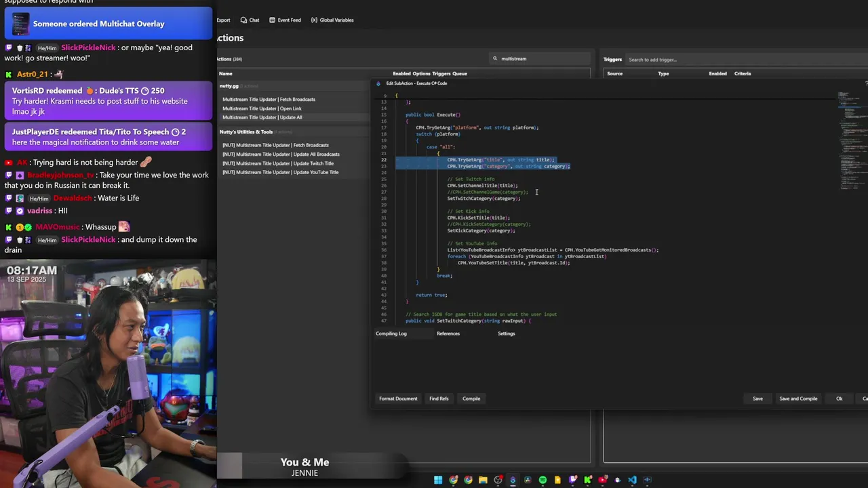Image resolution: width=868 pixels, height=488 pixels.
Task: Select [NUT] Update YouTube Title action
Action: (280, 172)
